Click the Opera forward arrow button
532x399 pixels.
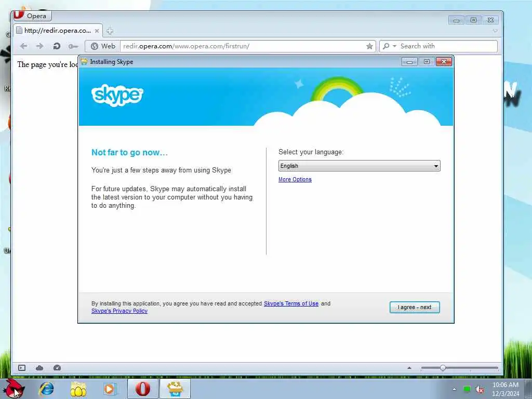click(39, 46)
